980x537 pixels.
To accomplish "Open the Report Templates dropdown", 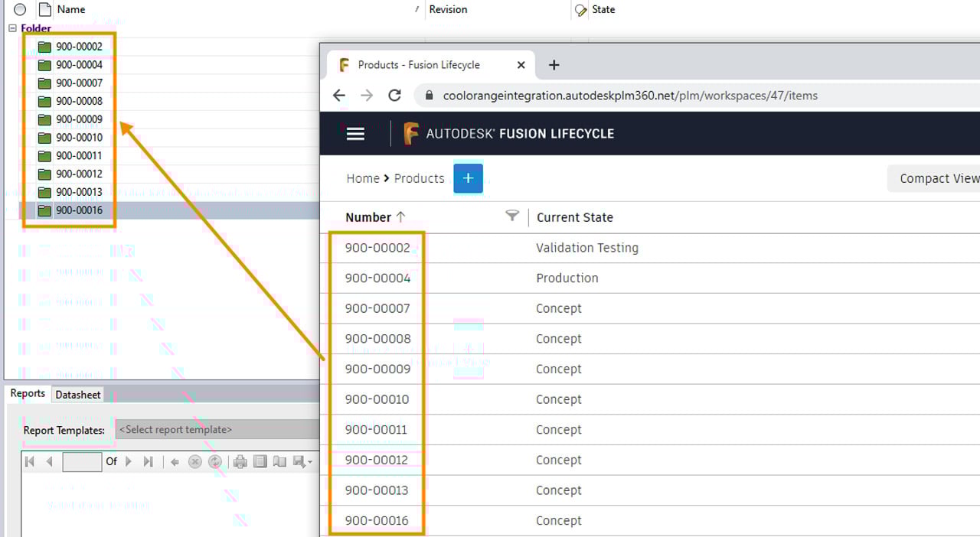I will pos(217,430).
